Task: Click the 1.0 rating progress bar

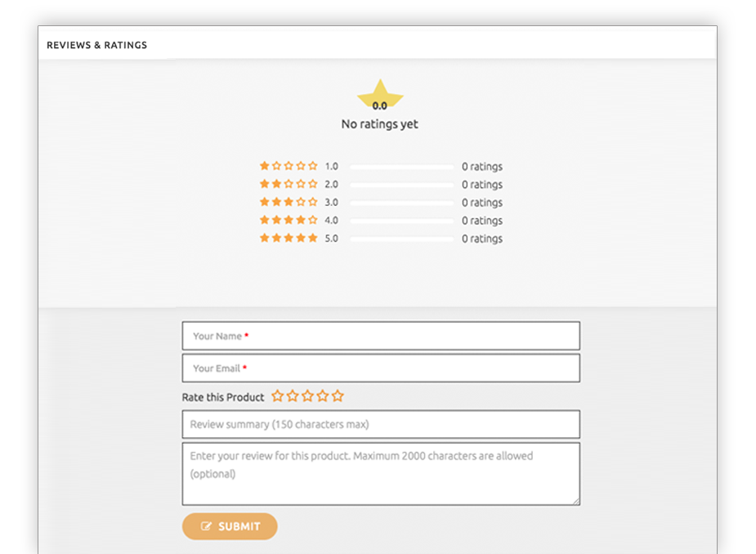Action: (x=401, y=167)
